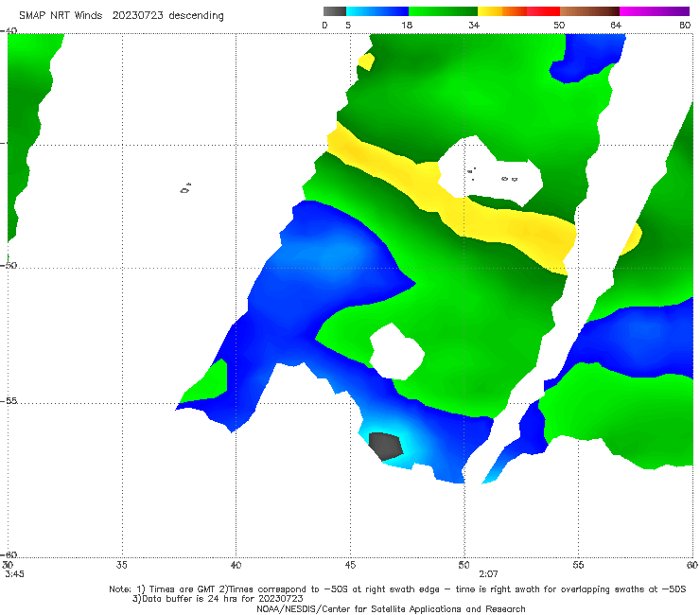Viewport: 700px width, 615px height.
Task: Click the longitude label "35" on the bottom axis
Action: (121, 565)
